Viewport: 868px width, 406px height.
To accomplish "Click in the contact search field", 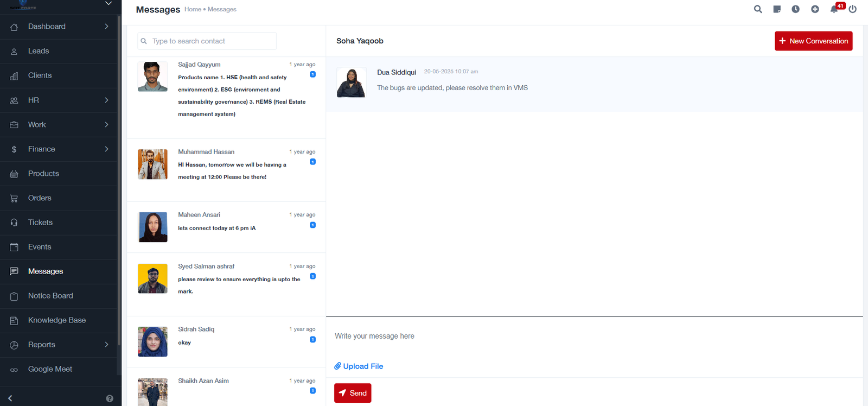I will point(207,41).
